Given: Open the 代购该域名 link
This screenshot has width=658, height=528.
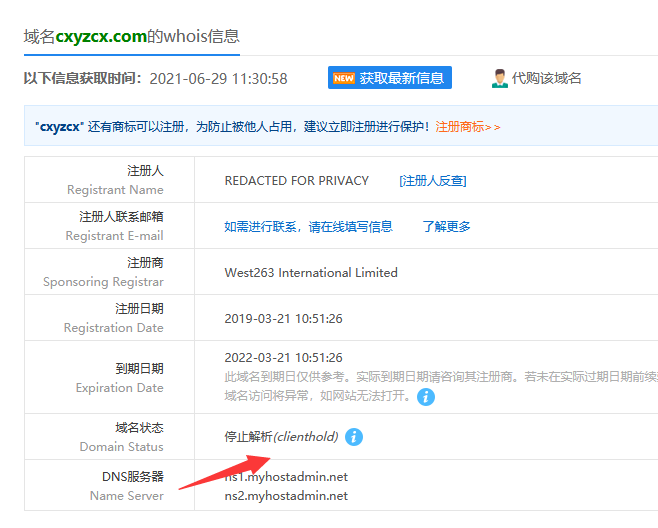Looking at the screenshot, I should [x=546, y=78].
